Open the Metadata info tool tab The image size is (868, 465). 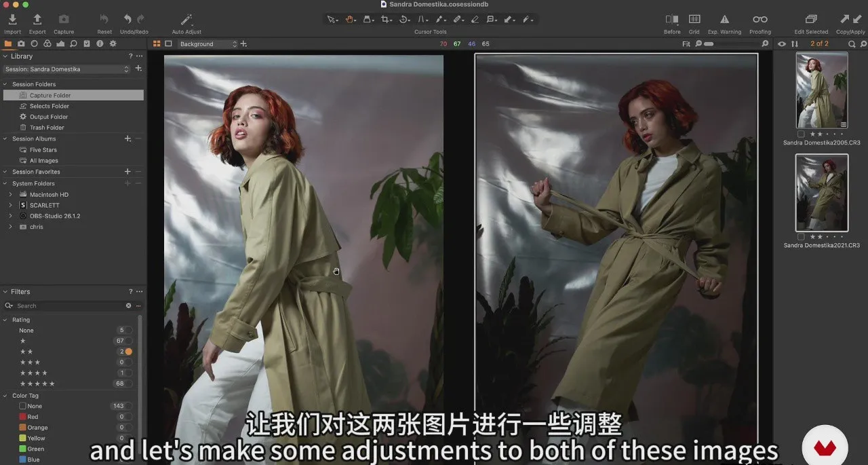100,44
